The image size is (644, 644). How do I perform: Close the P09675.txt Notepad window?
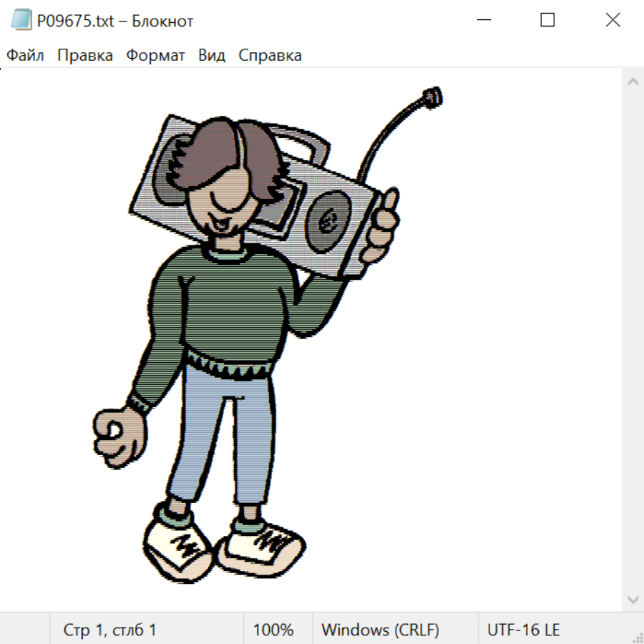[x=613, y=21]
